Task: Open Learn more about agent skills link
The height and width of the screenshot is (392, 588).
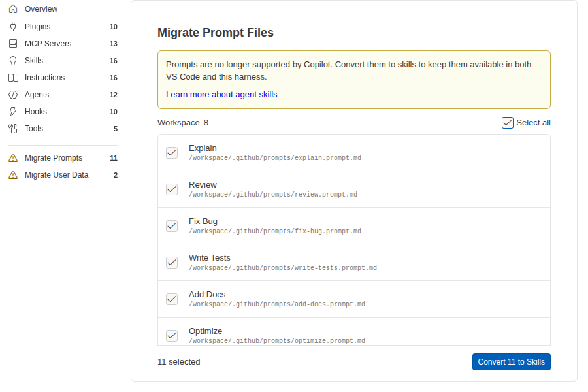Action: [221, 95]
